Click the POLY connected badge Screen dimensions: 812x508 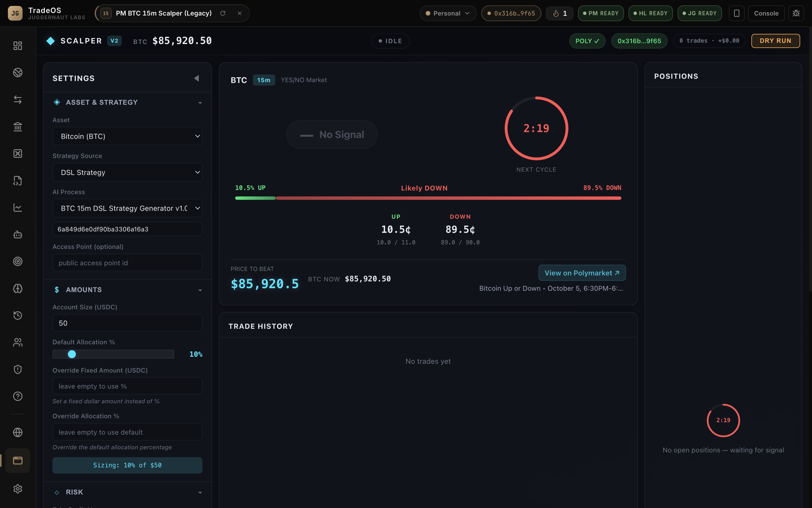pyautogui.click(x=587, y=41)
